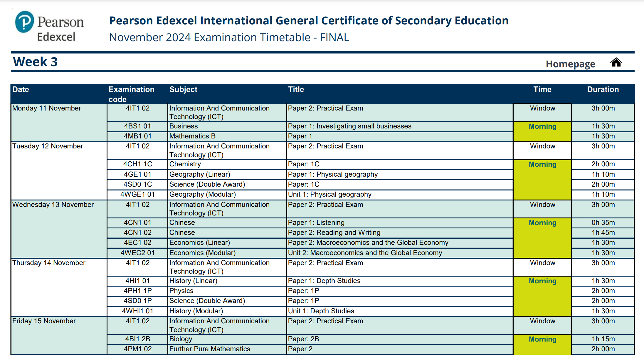
Task: Select exam code '4PM1 02'
Action: coord(137,349)
